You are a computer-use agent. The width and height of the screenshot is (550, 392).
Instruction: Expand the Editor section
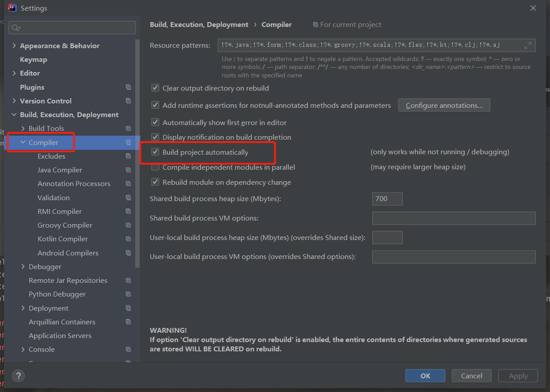[x=14, y=73]
